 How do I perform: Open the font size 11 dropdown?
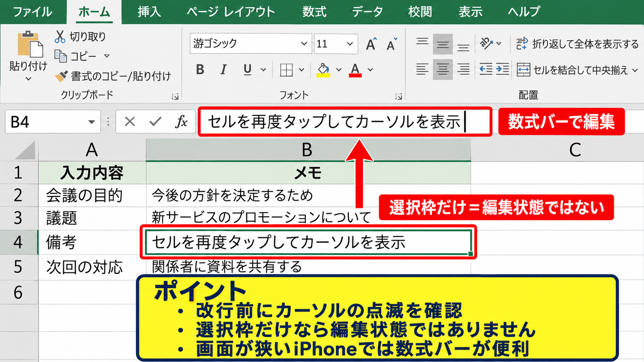pyautogui.click(x=350, y=44)
